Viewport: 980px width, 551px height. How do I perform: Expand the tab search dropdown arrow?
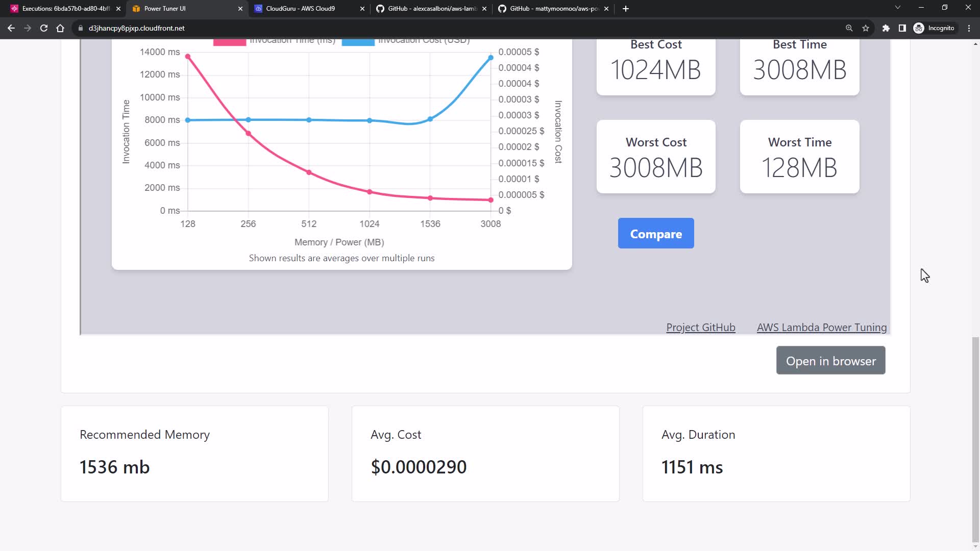click(897, 8)
